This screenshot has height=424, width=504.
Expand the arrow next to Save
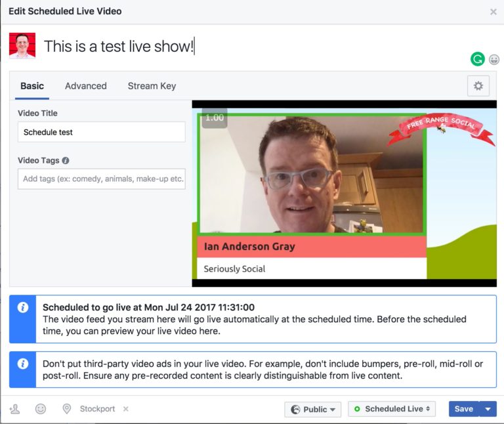[x=488, y=409]
